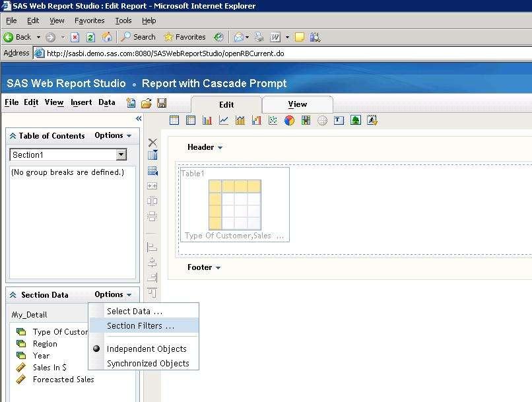
Task: Refresh the page in Internet Explorer
Action: click(90, 37)
